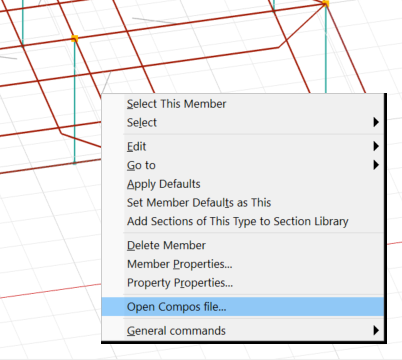Choose Apply Defaults
Viewport: 402px width, 360px height.
(x=243, y=184)
